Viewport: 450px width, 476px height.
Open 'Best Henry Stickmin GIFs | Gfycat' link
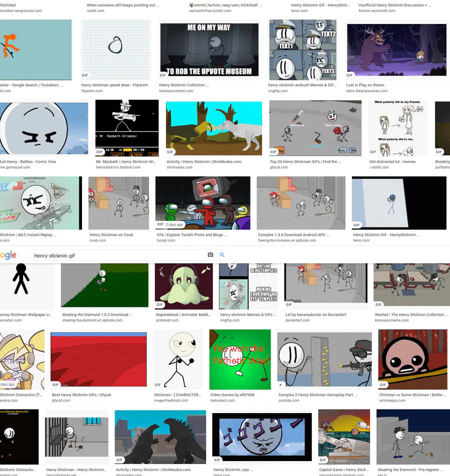coord(81,395)
